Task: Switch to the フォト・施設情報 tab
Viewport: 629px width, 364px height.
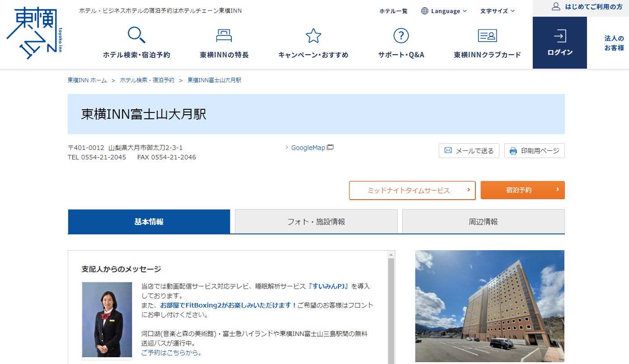Action: click(x=316, y=221)
